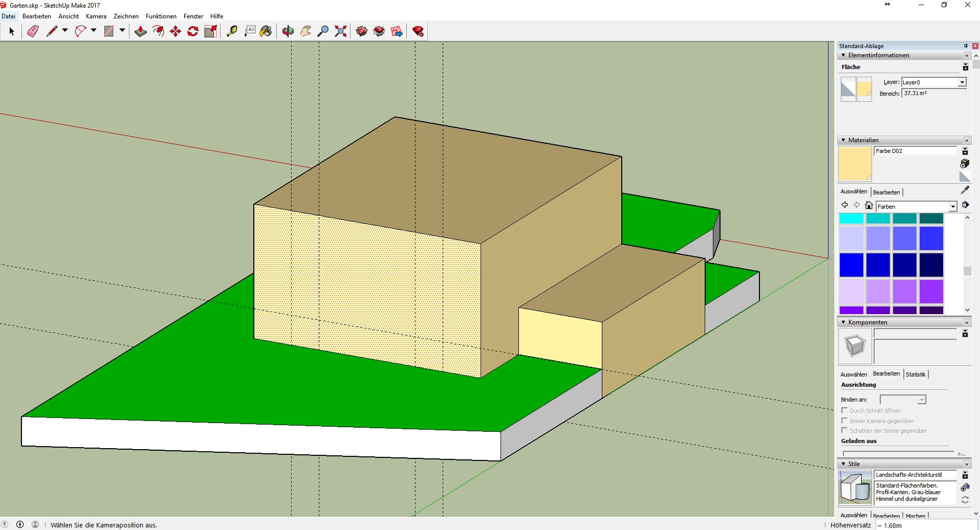
Task: Enable 'Schatten der Sonne gegenüber' checkbox
Action: 844,430
